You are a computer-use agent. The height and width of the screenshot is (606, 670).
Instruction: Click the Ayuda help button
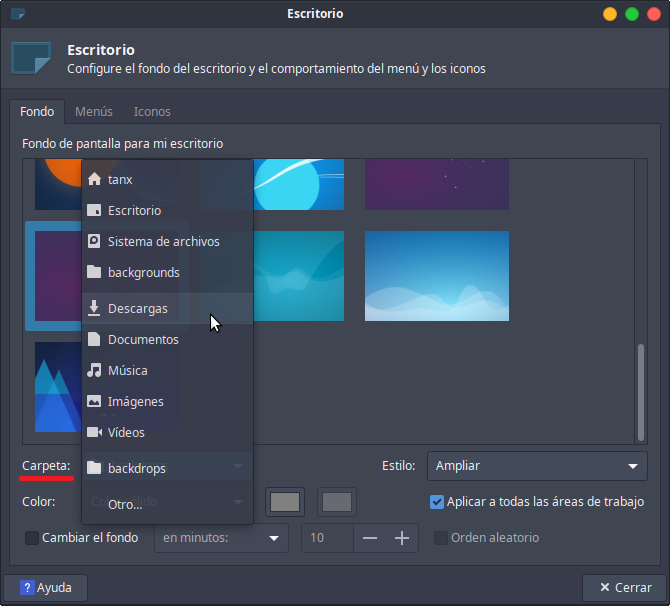coord(46,588)
